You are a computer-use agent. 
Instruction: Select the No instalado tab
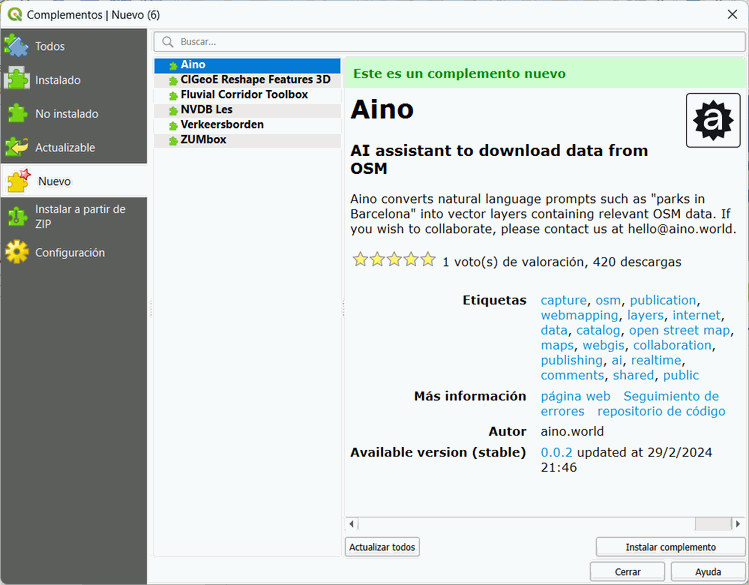(74, 114)
